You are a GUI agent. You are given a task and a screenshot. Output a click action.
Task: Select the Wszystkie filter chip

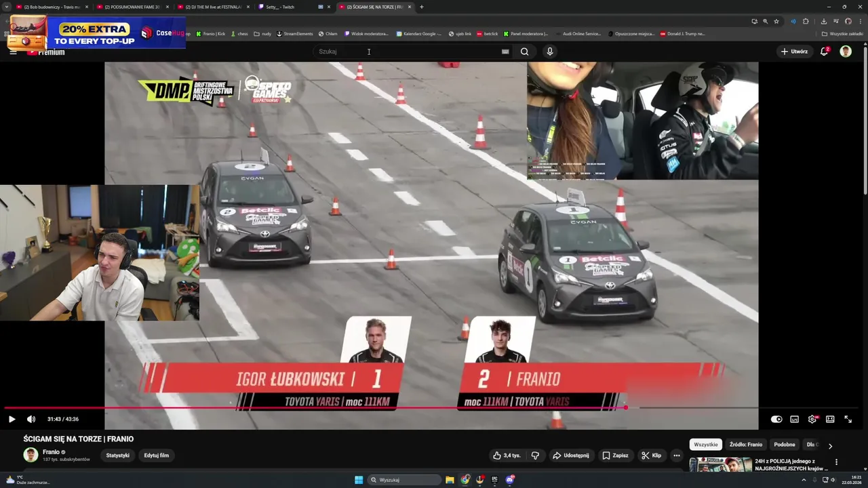click(x=705, y=445)
